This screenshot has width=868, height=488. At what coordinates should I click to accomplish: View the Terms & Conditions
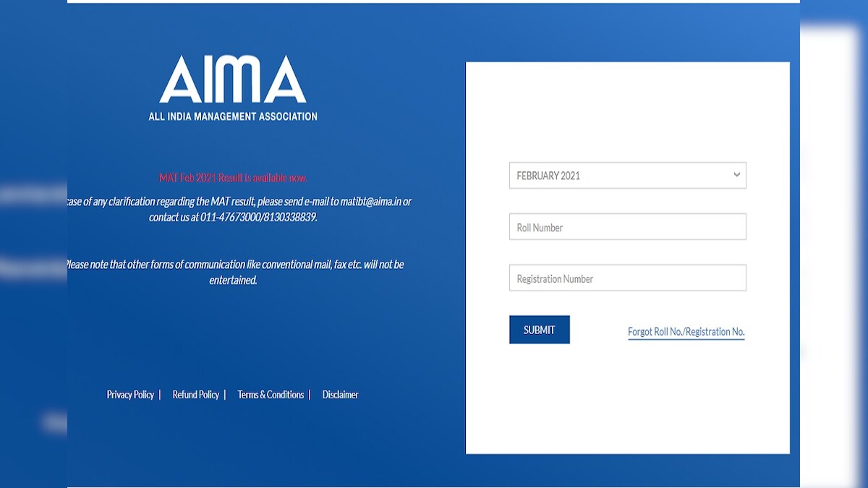[x=271, y=394]
